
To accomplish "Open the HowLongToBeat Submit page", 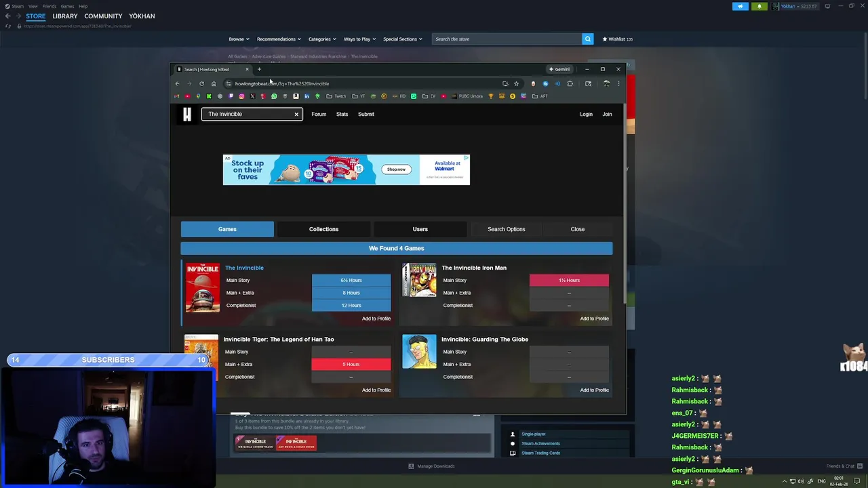I will point(366,114).
